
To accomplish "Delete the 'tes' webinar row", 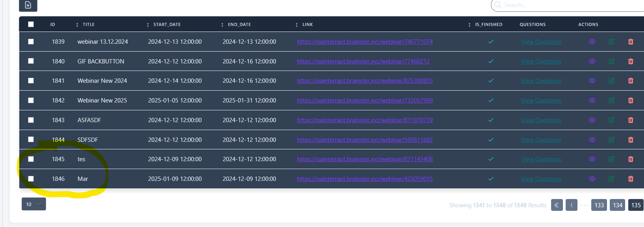I will 631,159.
